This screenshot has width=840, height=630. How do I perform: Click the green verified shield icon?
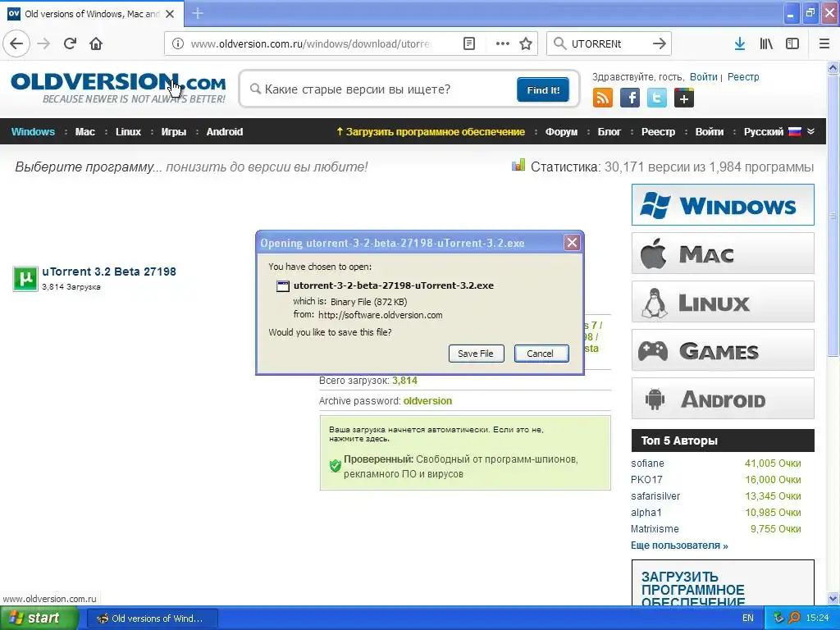coord(336,466)
